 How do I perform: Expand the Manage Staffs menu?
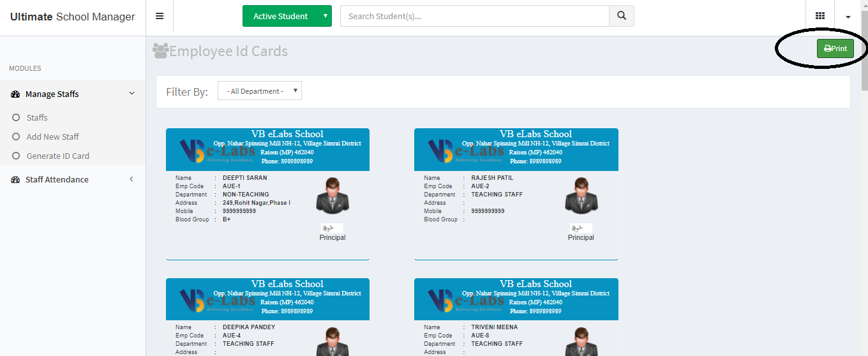coord(73,94)
